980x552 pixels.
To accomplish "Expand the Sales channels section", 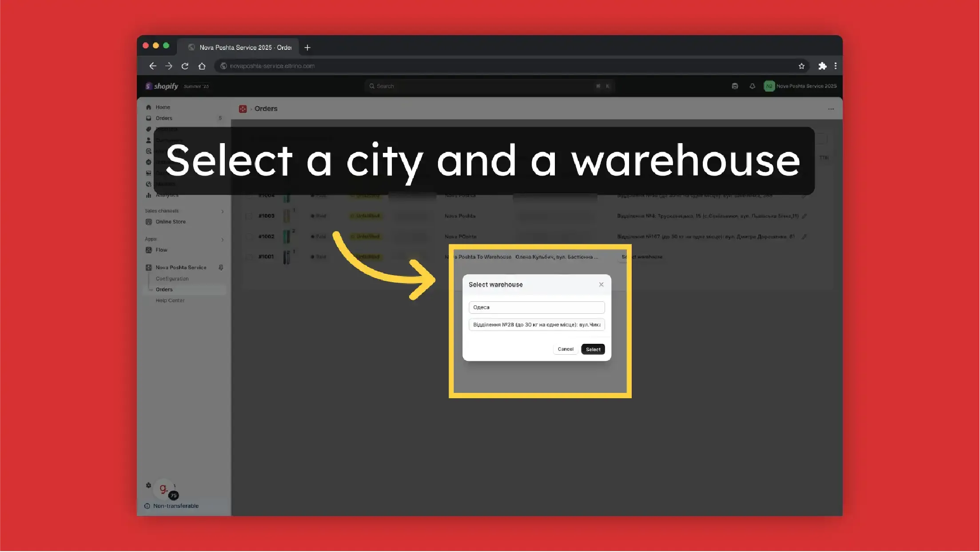I will click(x=222, y=211).
